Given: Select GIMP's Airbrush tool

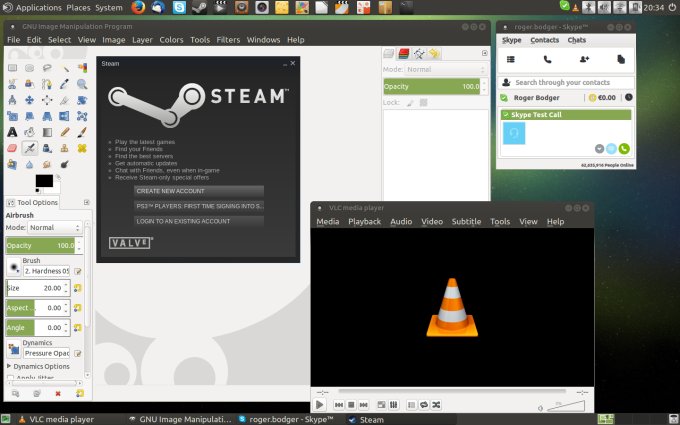Looking at the screenshot, I should (29, 148).
